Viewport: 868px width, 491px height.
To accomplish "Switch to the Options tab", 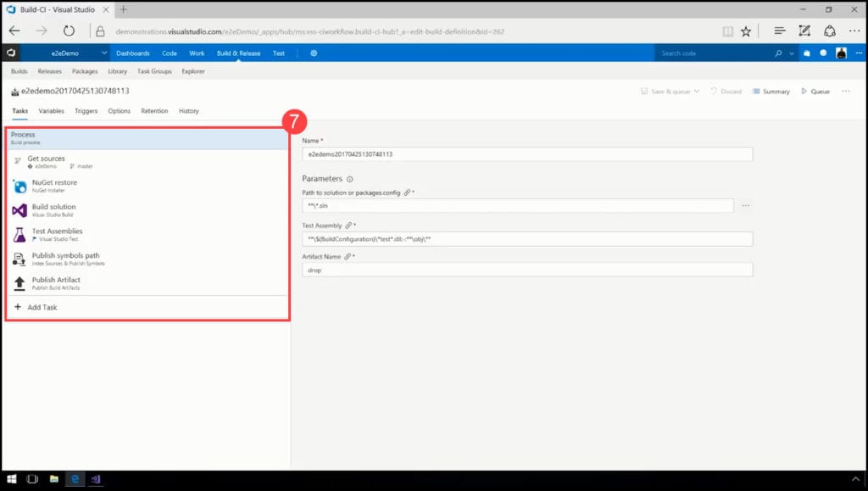I will click(x=119, y=111).
